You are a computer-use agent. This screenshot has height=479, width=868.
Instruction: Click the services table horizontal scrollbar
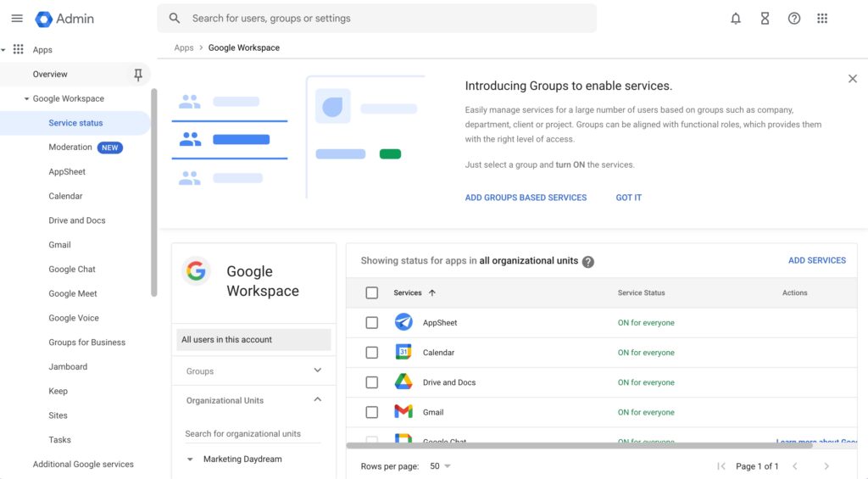tap(579, 445)
